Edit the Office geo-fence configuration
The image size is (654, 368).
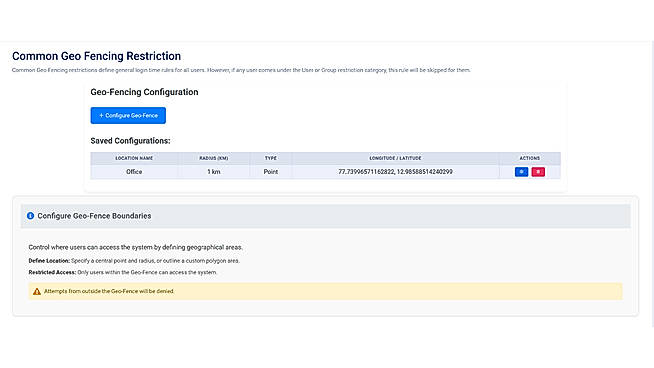(x=521, y=172)
